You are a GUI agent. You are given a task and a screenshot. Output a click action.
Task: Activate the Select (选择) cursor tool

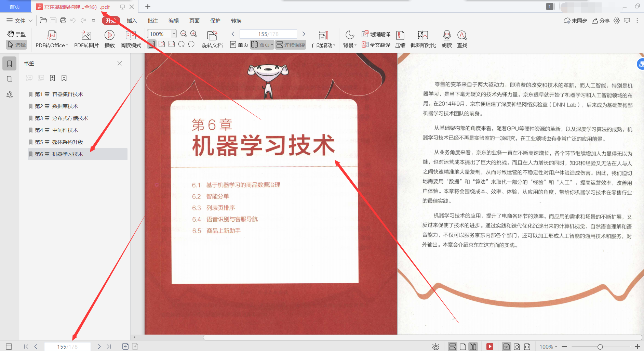click(x=16, y=45)
